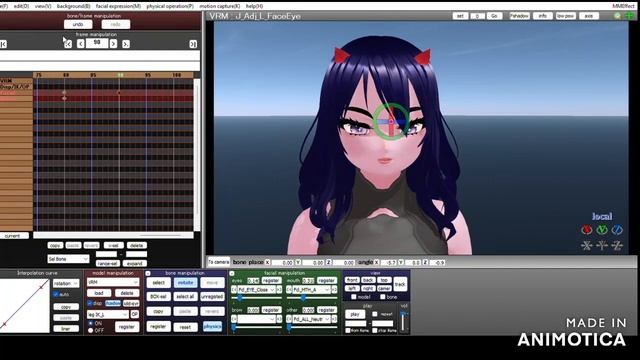640x360 pixels.
Task: Click the front view button
Action: (352, 280)
